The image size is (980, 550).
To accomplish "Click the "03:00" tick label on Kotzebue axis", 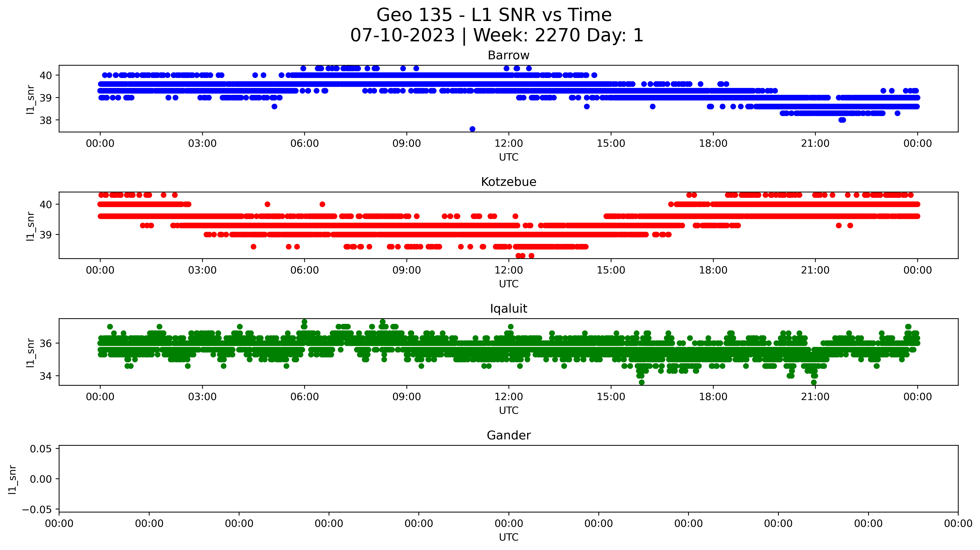I will tap(202, 271).
